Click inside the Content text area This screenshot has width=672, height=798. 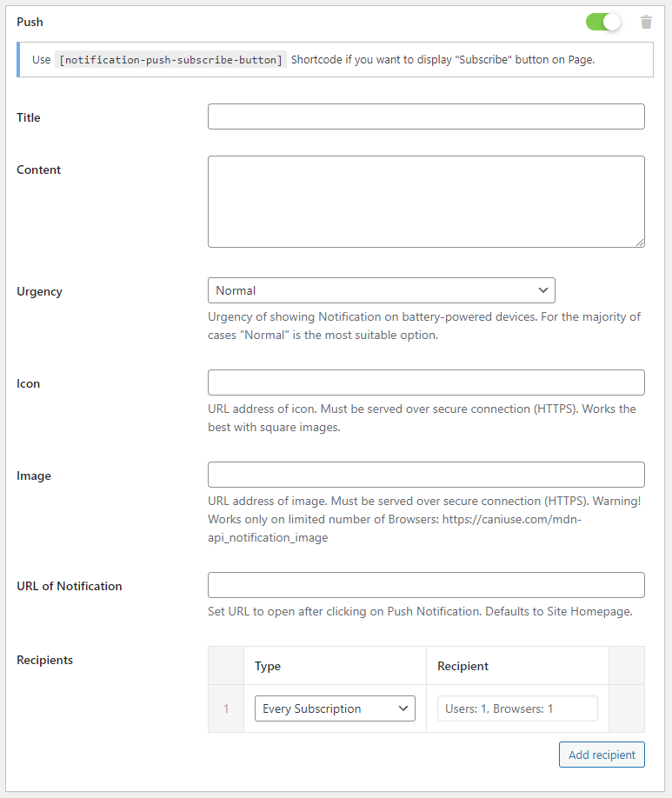(x=426, y=202)
